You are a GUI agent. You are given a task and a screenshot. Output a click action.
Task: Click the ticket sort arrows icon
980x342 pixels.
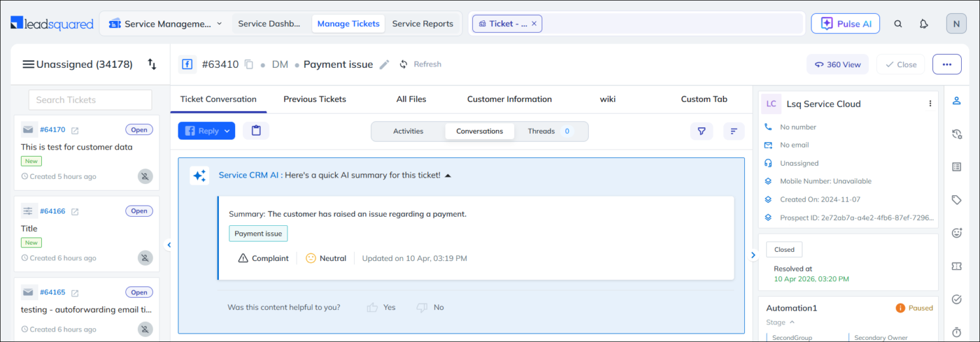tap(152, 64)
